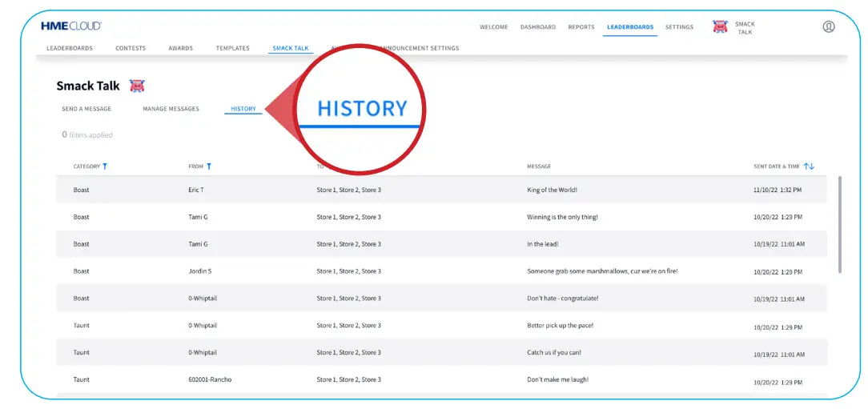Open the user profile icon

[828, 26]
